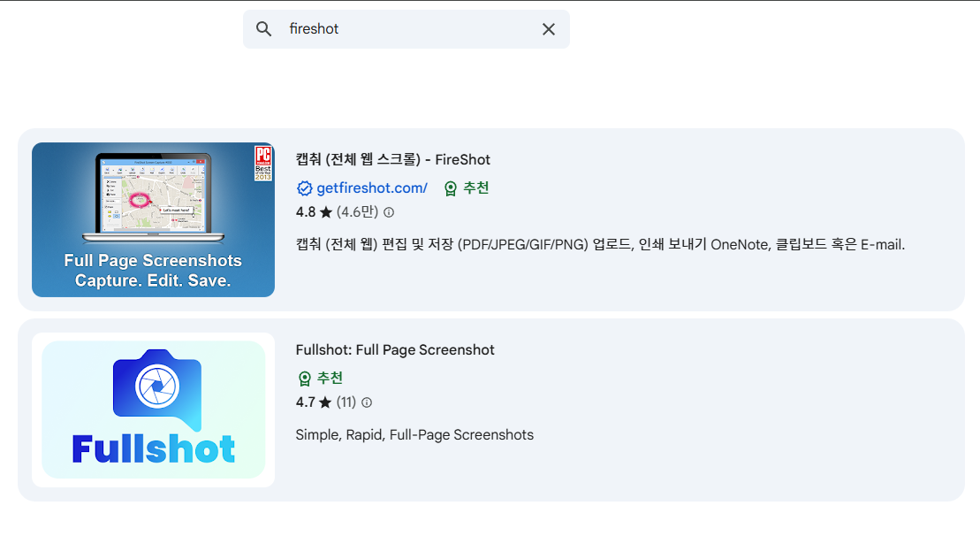Clear the fireshot search text

click(x=548, y=29)
